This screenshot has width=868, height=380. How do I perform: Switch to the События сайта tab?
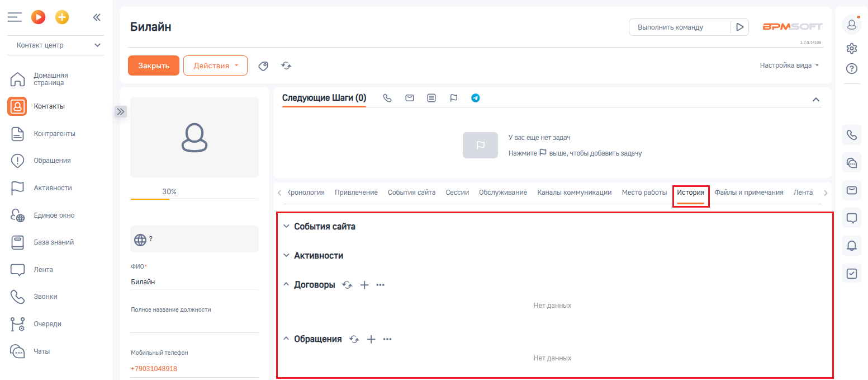pos(412,193)
